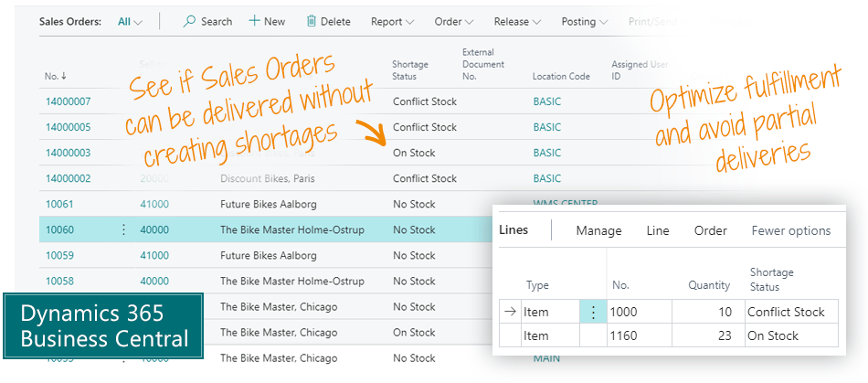Open BASIC location on order 14000007
This screenshot has height=383, width=868.
pos(547,101)
